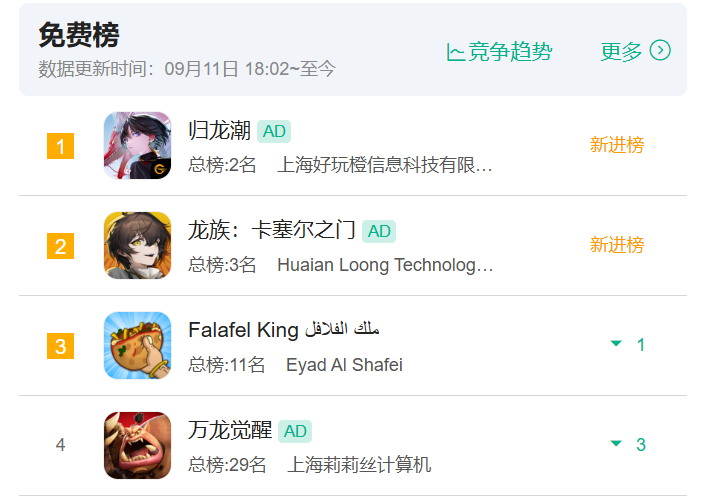Click the 归龙潮 app title

coord(219,130)
